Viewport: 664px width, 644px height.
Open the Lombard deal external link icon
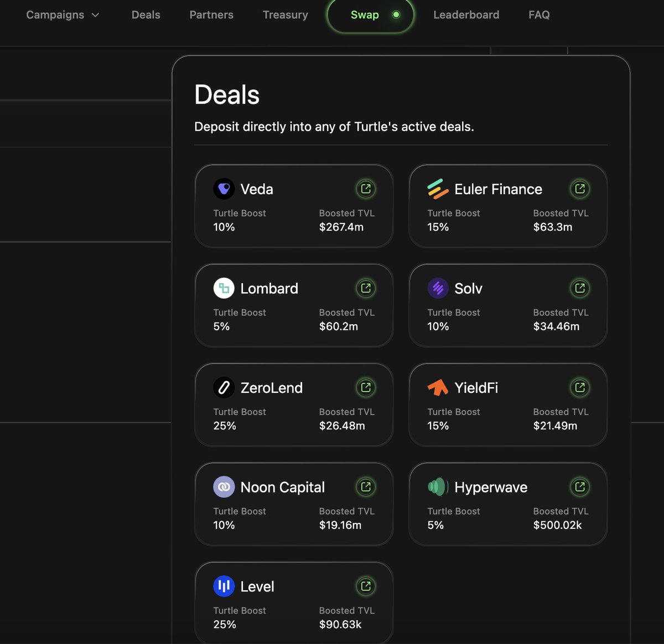point(366,288)
